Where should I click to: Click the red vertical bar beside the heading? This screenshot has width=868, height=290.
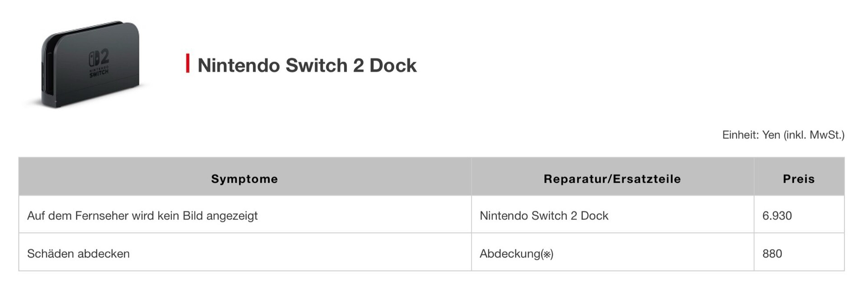[x=188, y=64]
